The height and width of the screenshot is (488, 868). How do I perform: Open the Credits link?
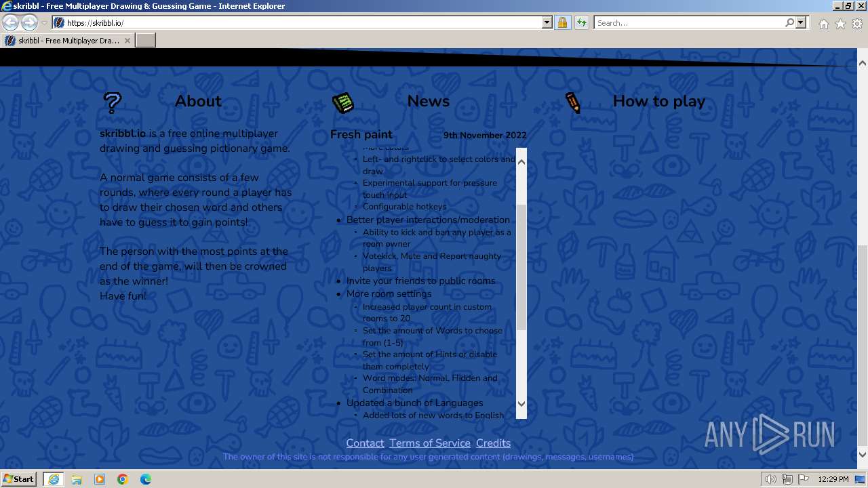tap(493, 443)
